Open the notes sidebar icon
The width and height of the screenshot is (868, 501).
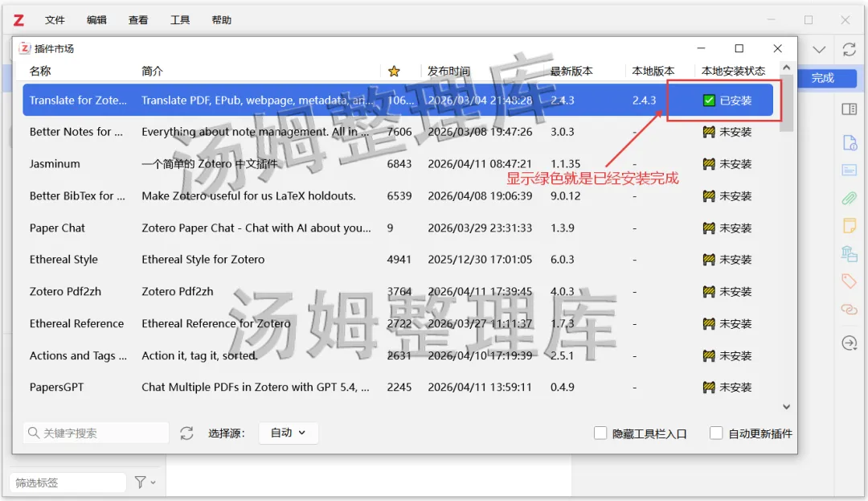[850, 225]
